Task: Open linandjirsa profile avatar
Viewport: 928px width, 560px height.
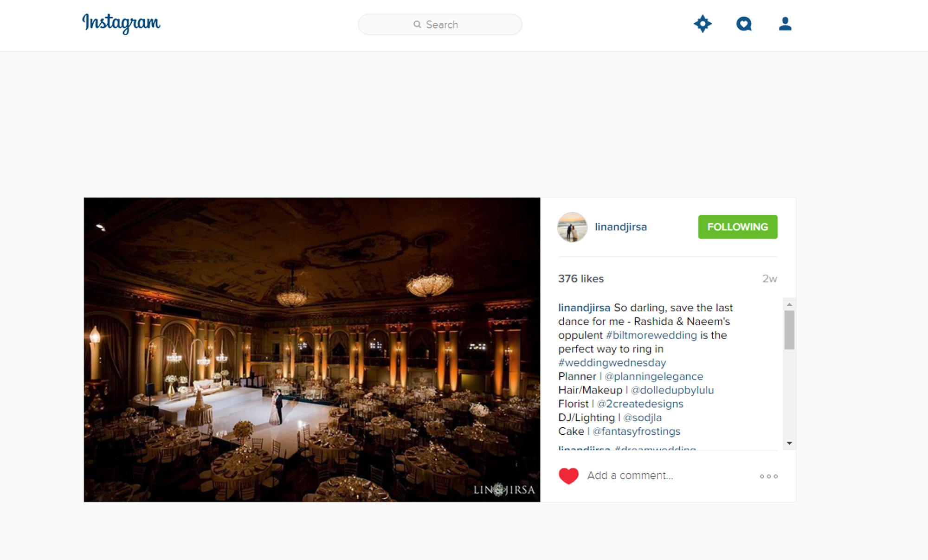Action: [x=572, y=227]
